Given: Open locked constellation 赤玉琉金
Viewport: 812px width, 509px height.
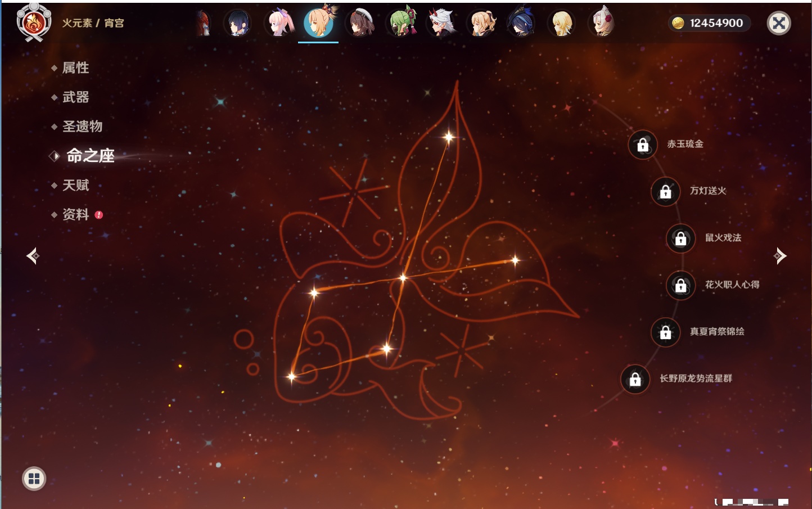Looking at the screenshot, I should coord(643,145).
